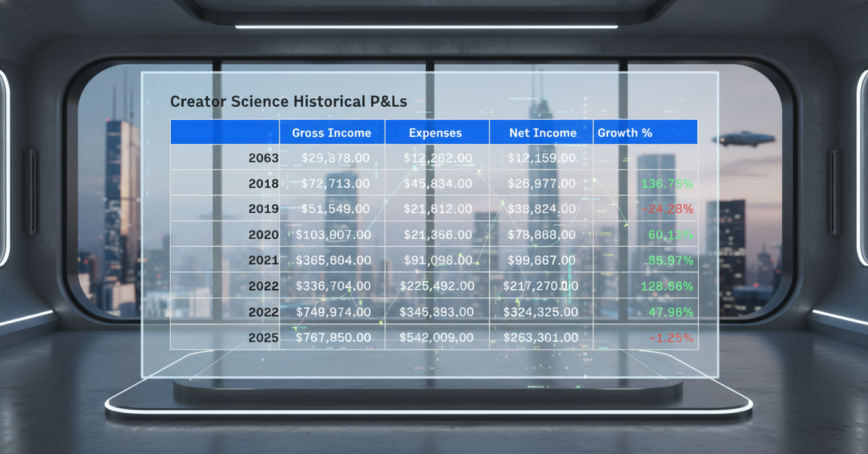The height and width of the screenshot is (454, 868).
Task: Click the -1.25% growth value
Action: click(671, 338)
